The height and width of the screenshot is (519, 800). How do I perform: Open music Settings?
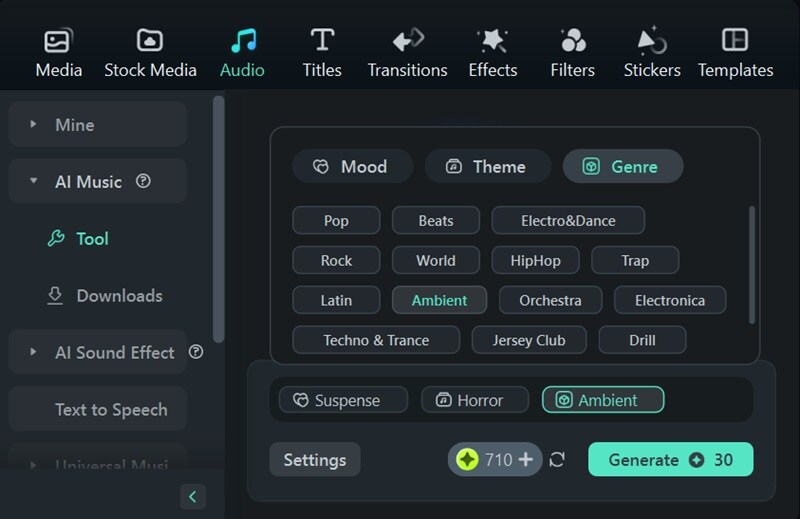coord(315,460)
